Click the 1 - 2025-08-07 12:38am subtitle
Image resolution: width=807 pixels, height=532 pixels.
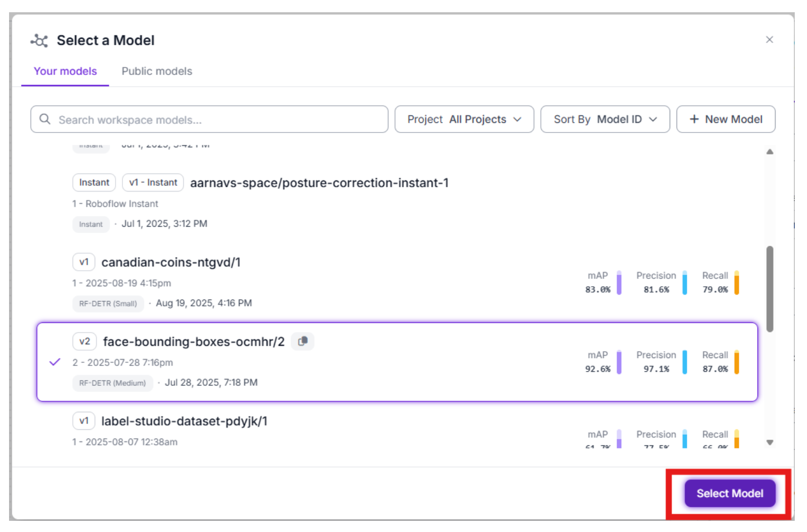pyautogui.click(x=125, y=442)
